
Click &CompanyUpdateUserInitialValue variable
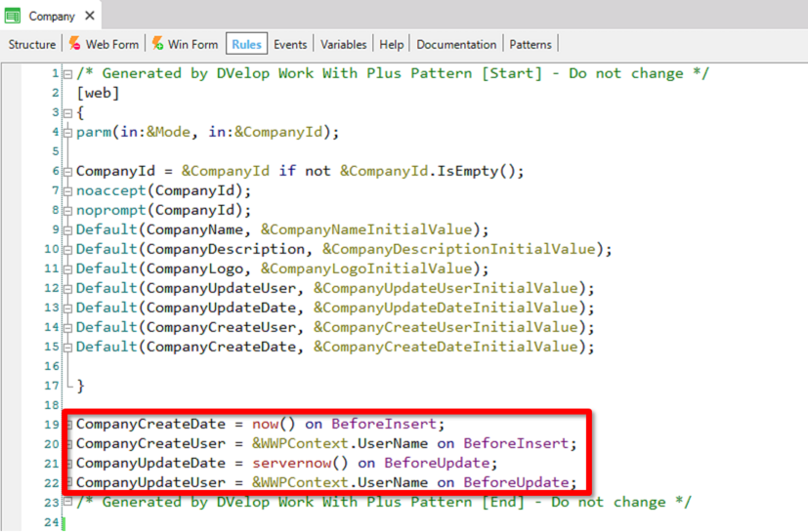[446, 288]
